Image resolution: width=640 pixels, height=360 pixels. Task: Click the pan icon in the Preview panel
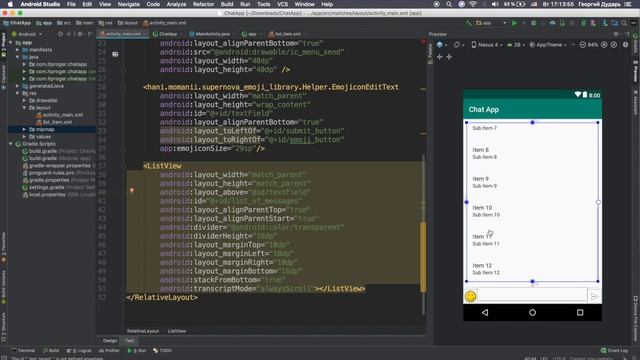[440, 57]
